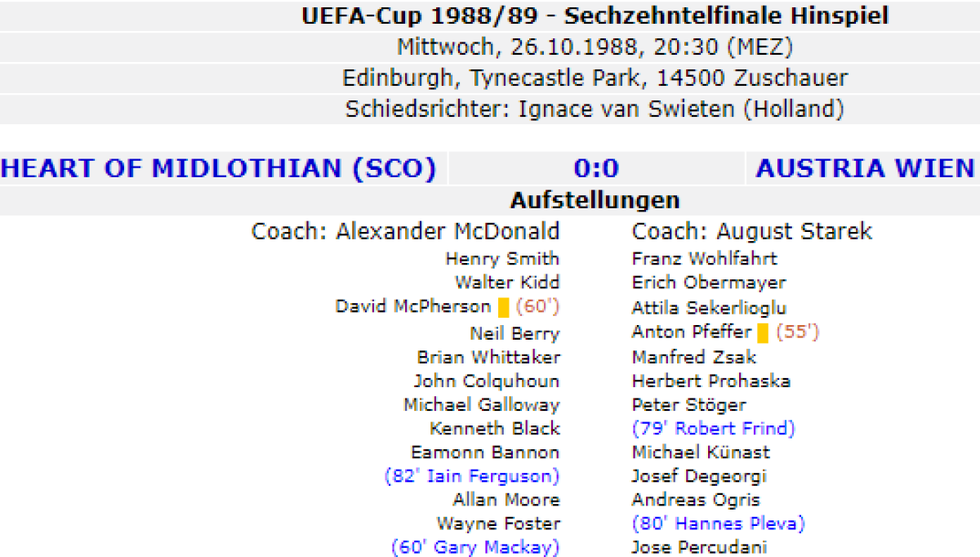Click the Tynecastle Park venue line
This screenshot has height=557, width=980.
tap(595, 78)
